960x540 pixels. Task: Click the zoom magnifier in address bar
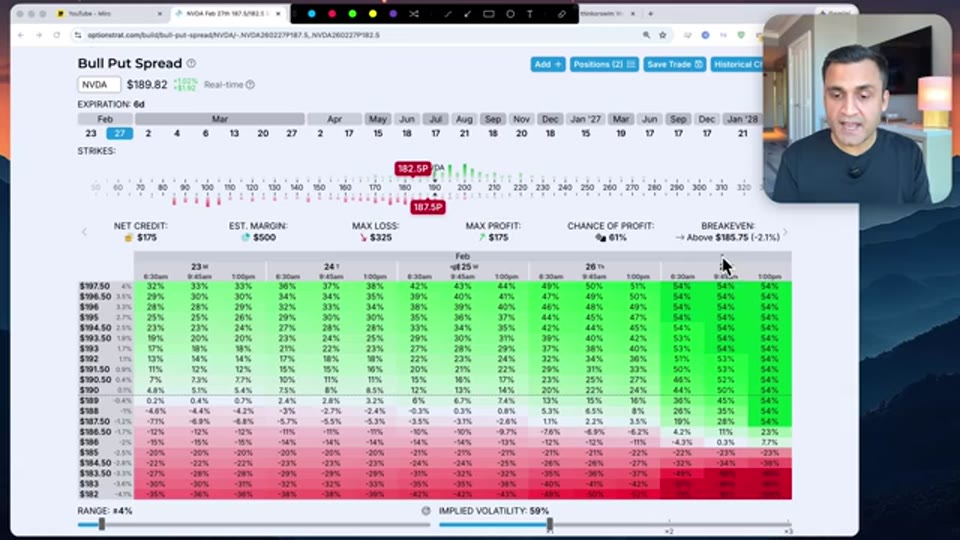point(646,35)
